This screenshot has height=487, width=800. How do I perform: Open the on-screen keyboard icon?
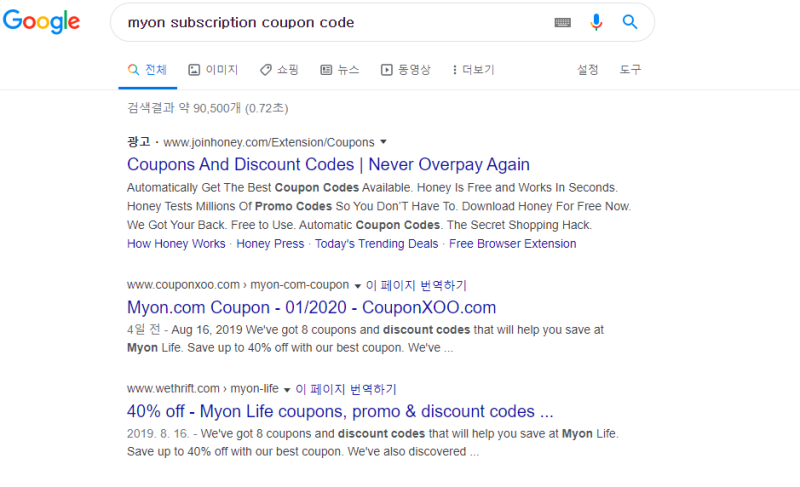coord(563,22)
